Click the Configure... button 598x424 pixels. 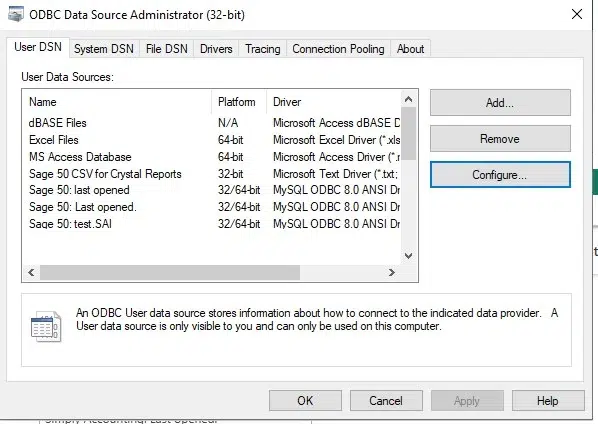500,175
